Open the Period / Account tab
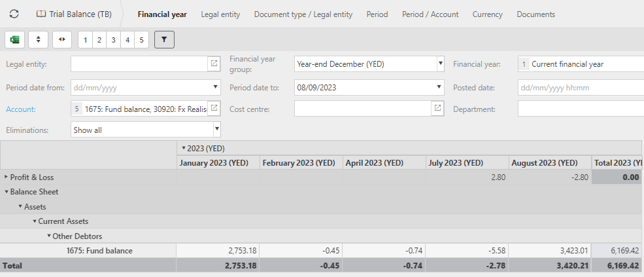The image size is (644, 277). click(x=430, y=14)
